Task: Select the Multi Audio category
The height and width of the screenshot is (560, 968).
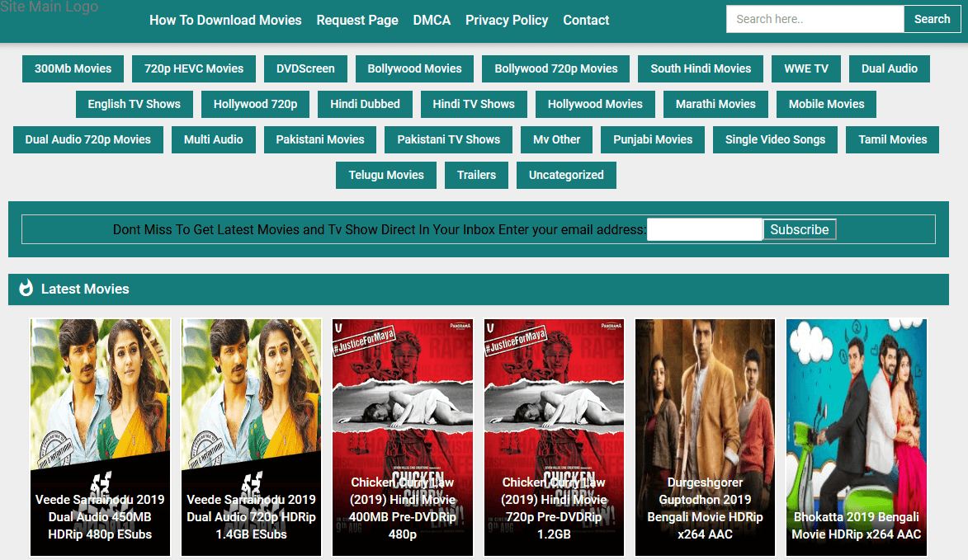Action: tap(214, 139)
